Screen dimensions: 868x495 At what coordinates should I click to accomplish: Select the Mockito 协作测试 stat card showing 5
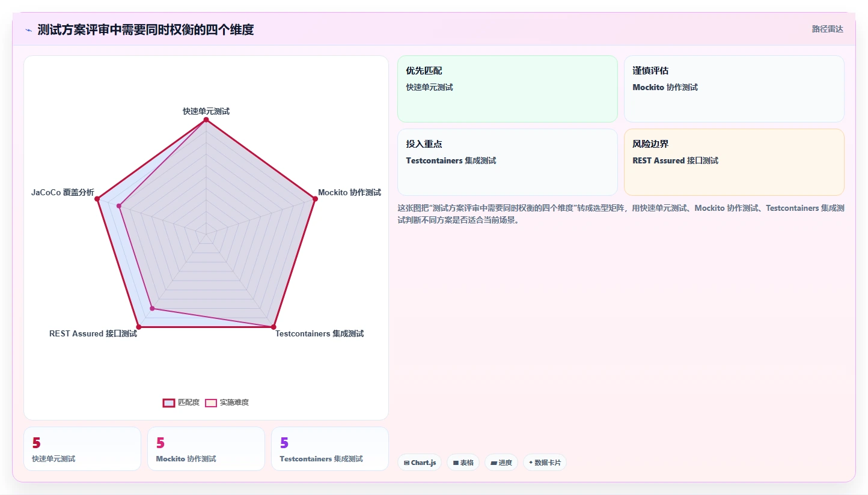pos(206,449)
